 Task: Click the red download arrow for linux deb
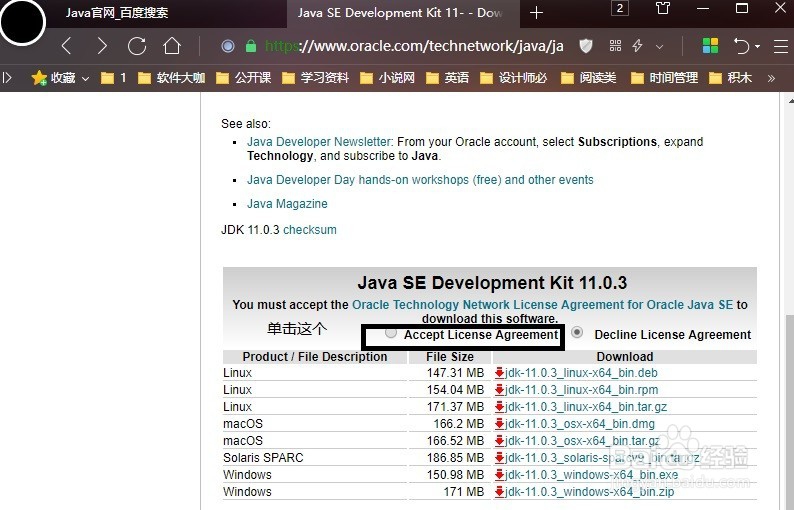tap(499, 373)
